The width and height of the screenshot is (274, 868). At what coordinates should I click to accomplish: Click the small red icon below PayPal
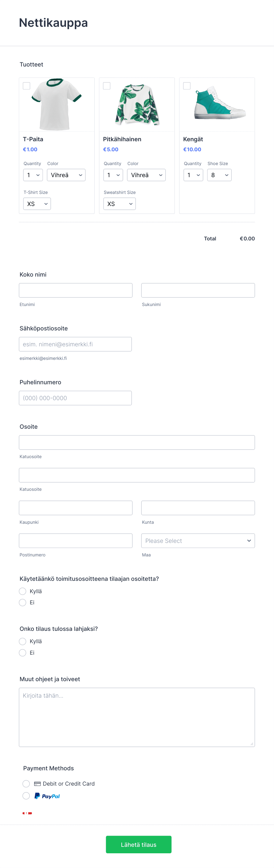[27, 813]
